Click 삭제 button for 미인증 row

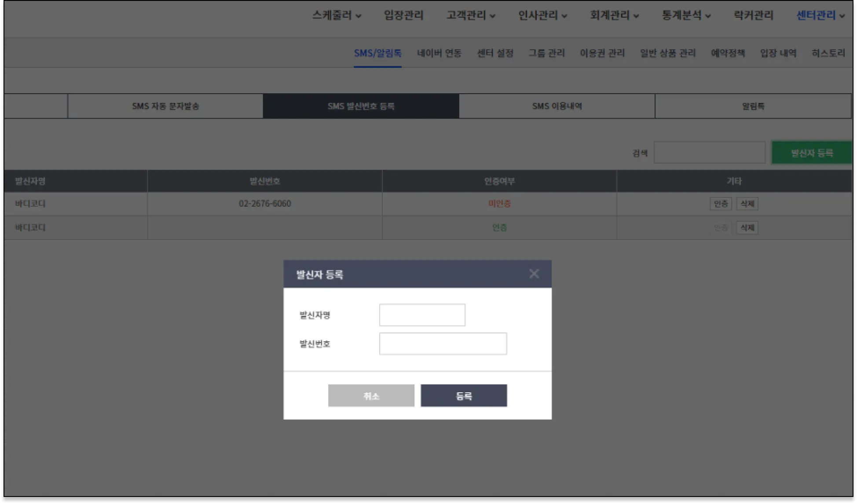(747, 204)
